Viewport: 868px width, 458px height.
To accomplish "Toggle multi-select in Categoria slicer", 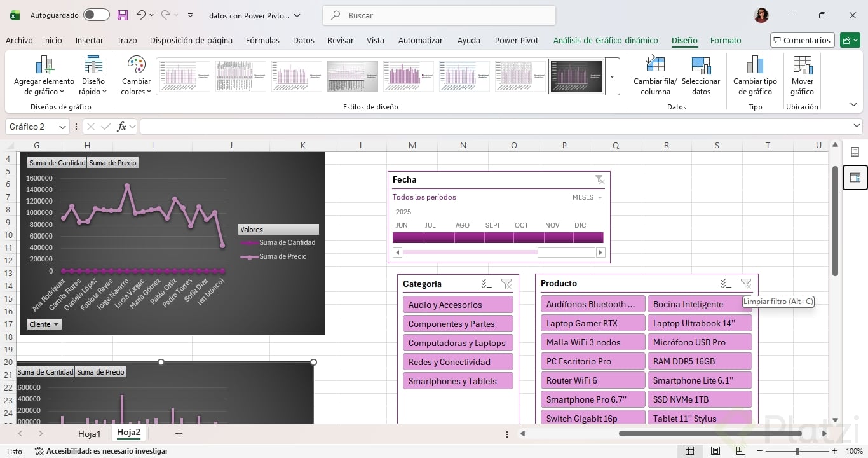I will pos(487,284).
